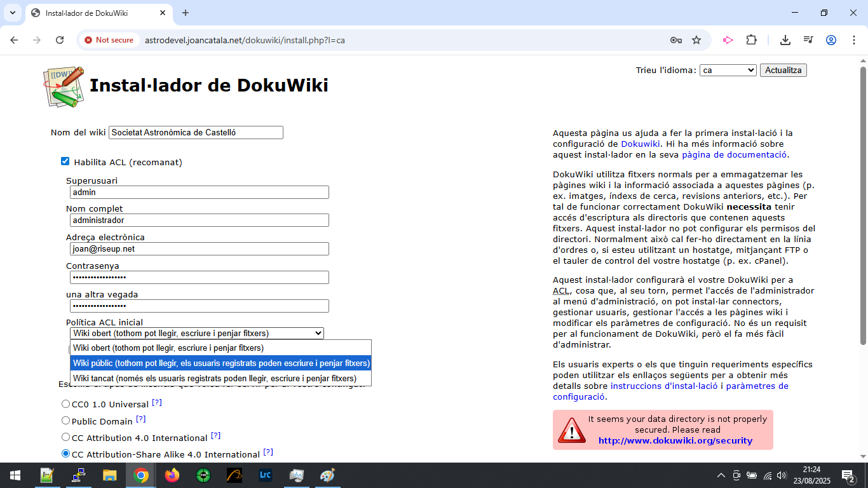The height and width of the screenshot is (488, 868).
Task: Open the language selector showing ca
Action: coord(728,70)
